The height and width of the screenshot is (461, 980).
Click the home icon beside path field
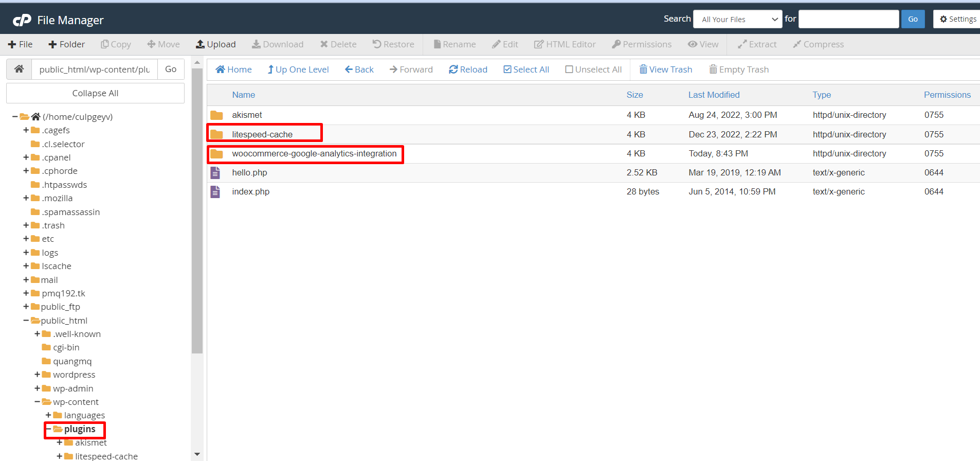19,69
